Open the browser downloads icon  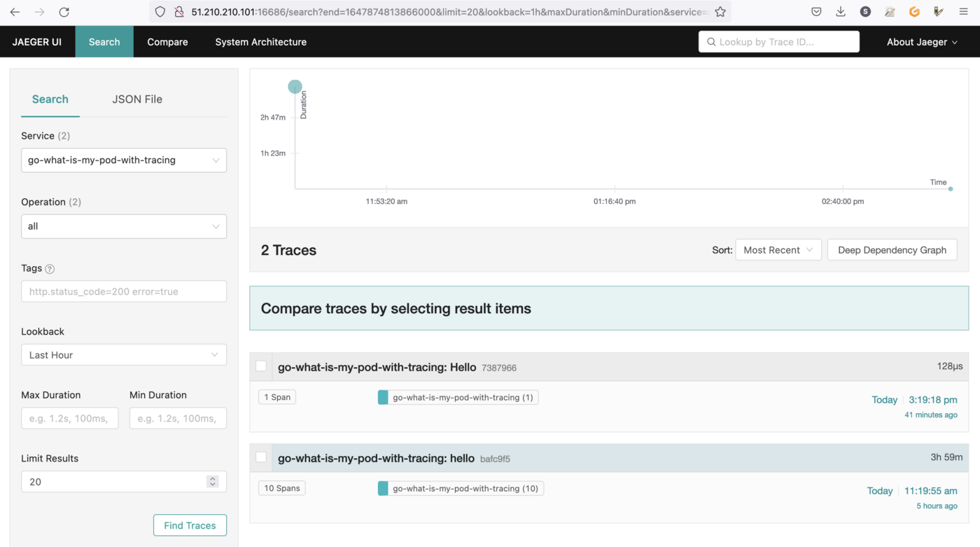coord(841,12)
